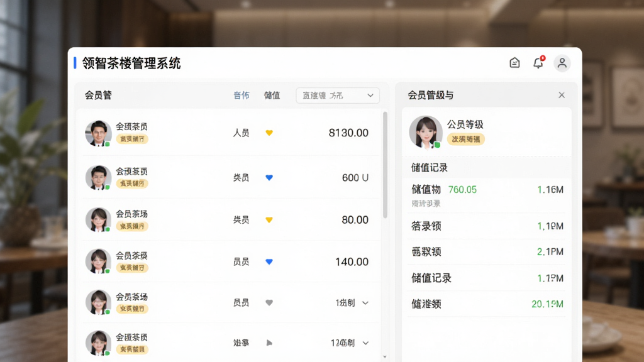Select the blue tab left of 储值
Viewport: 644px width, 362px height.
point(241,96)
